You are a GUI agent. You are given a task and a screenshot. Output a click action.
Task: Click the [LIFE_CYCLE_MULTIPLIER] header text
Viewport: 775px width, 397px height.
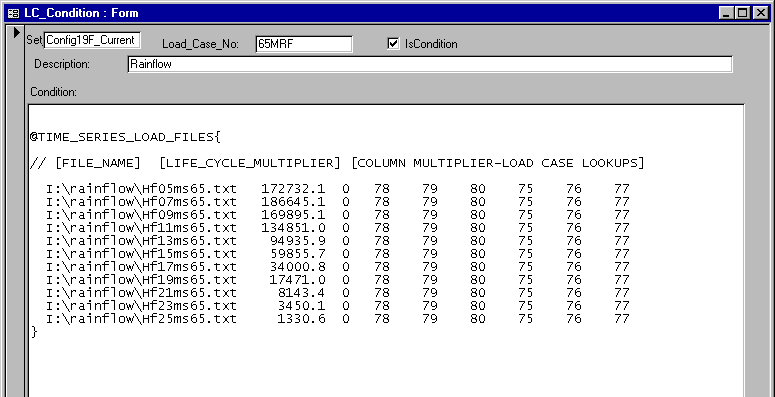point(250,163)
